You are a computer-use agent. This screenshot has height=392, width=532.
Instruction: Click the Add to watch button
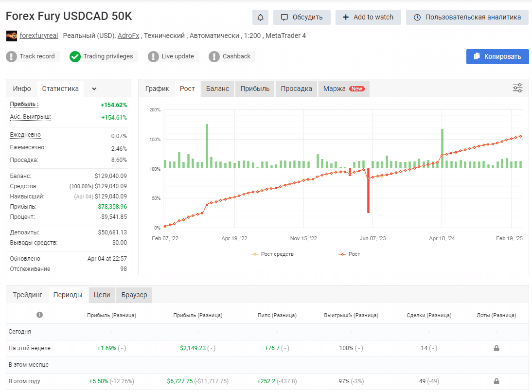[x=368, y=18]
